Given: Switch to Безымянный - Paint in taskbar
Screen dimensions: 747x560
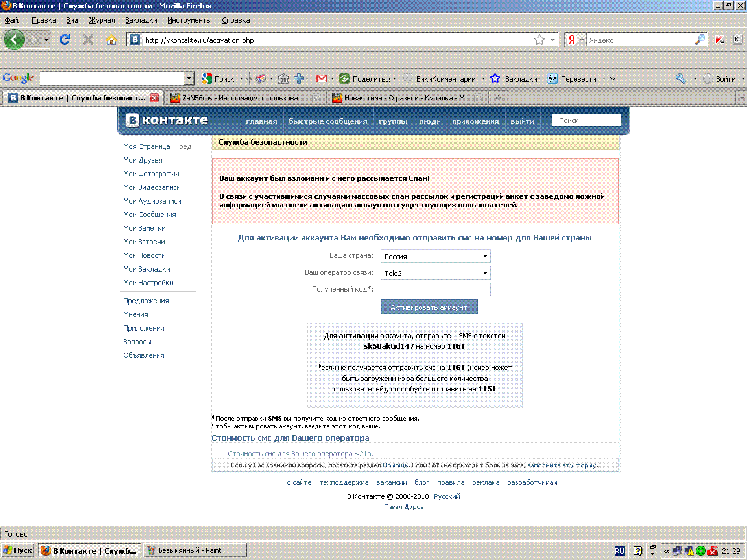Looking at the screenshot, I should tap(195, 550).
